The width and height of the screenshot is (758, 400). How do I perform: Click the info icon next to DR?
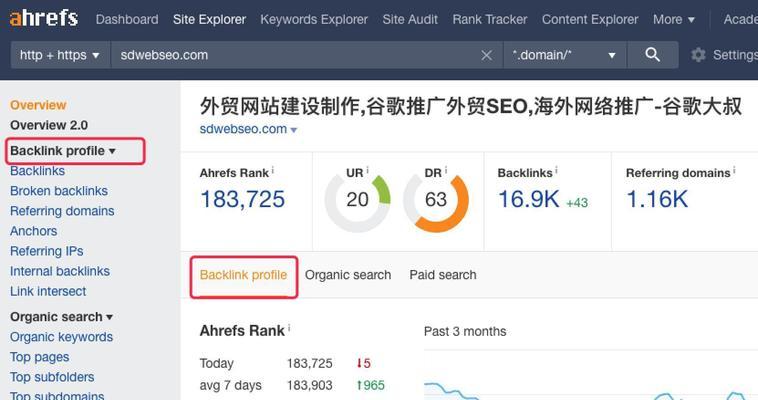point(446,170)
